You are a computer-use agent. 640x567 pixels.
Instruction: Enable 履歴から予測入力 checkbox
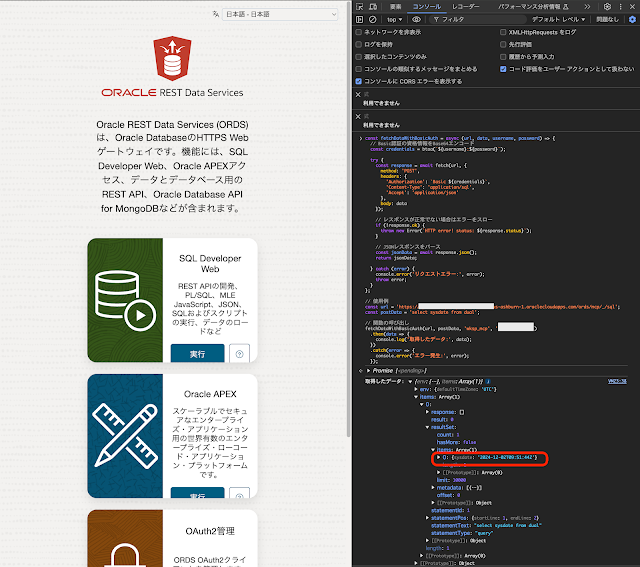(503, 57)
